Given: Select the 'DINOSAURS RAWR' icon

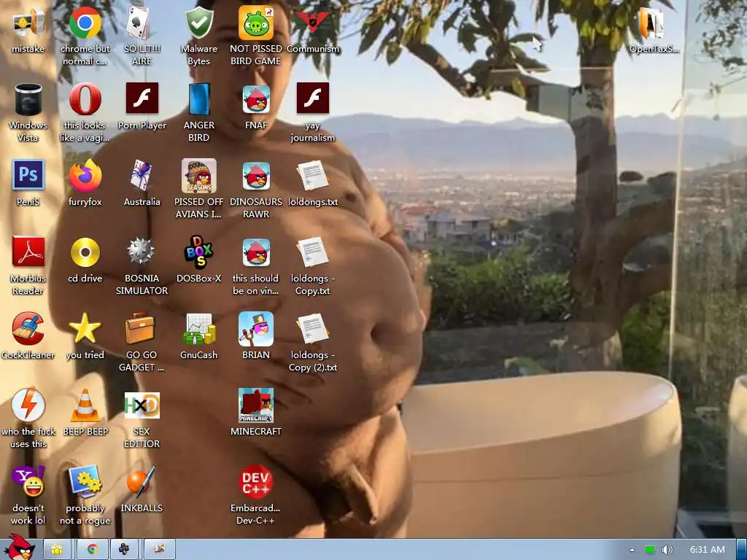Looking at the screenshot, I should click(256, 189).
